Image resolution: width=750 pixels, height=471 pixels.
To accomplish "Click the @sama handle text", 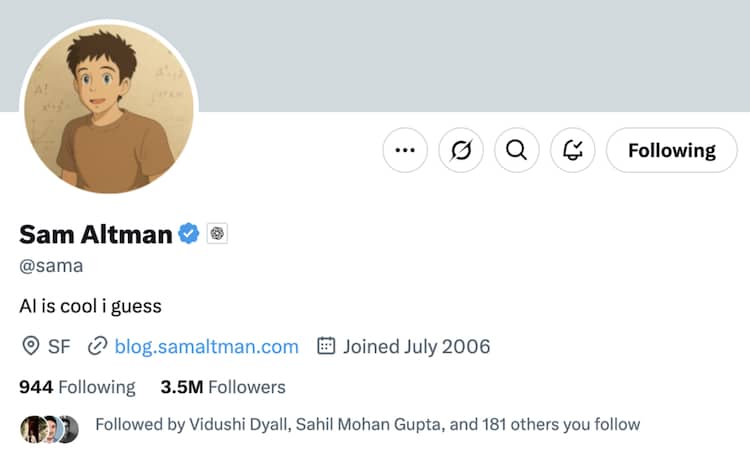I will pyautogui.click(x=51, y=266).
